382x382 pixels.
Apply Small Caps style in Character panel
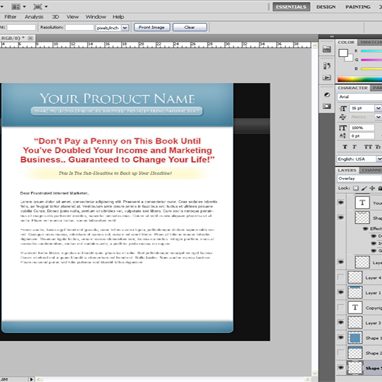pyautogui.click(x=378, y=147)
